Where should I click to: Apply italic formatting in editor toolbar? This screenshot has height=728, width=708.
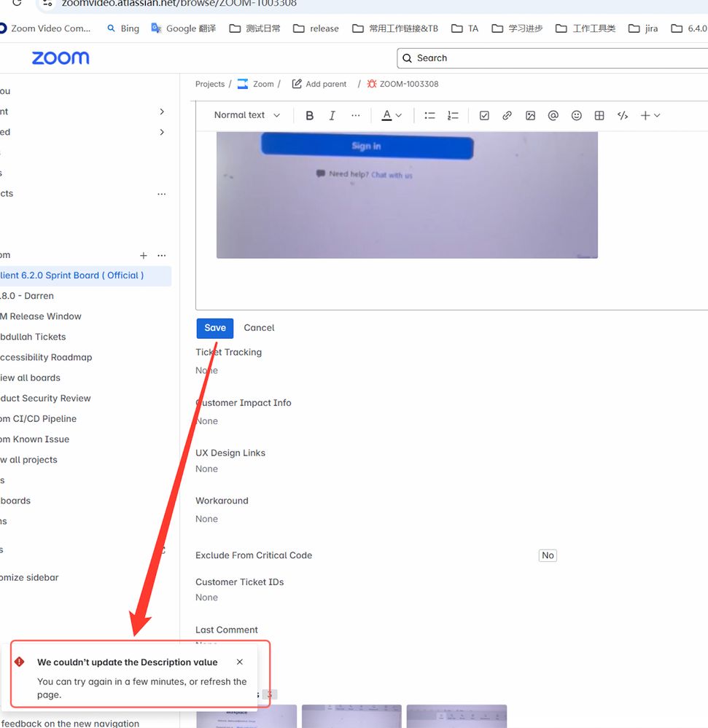(332, 116)
